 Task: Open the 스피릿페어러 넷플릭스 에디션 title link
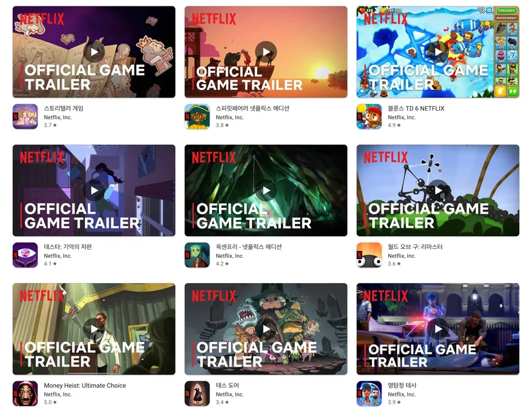[253, 108]
